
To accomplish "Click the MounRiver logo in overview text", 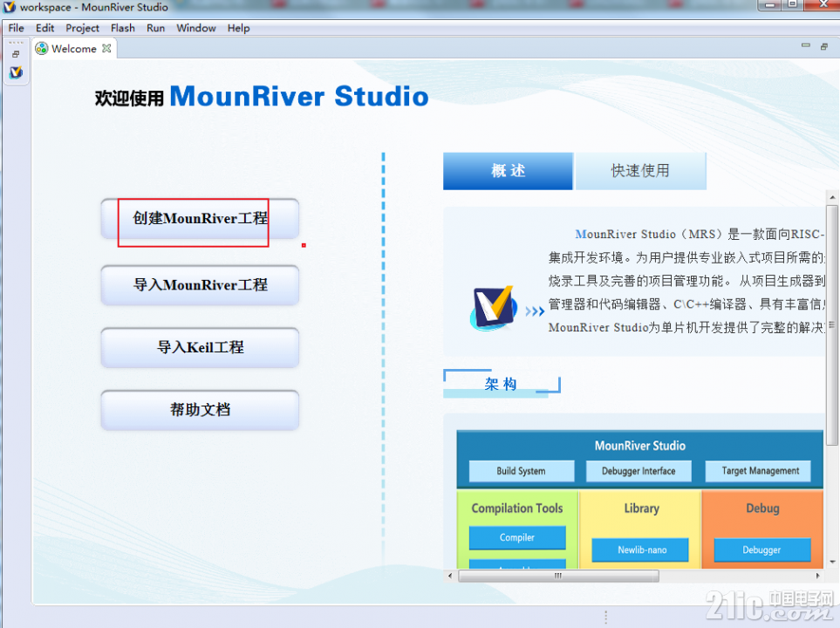I will (494, 308).
